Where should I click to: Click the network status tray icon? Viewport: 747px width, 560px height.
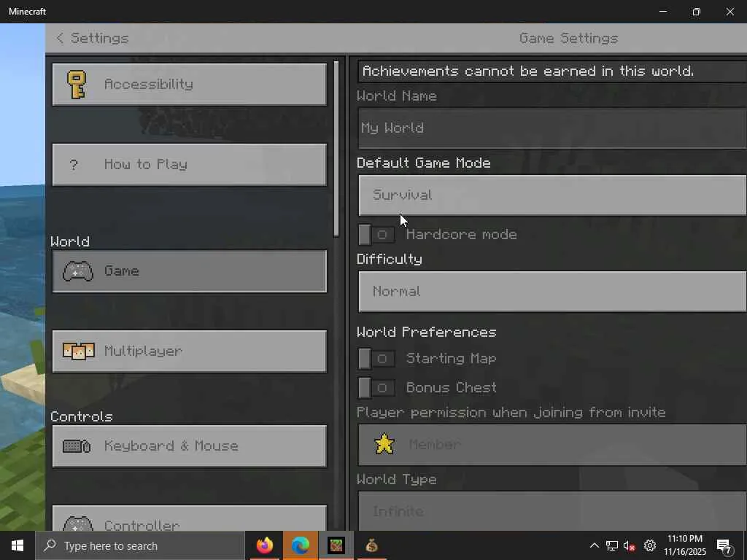point(612,545)
